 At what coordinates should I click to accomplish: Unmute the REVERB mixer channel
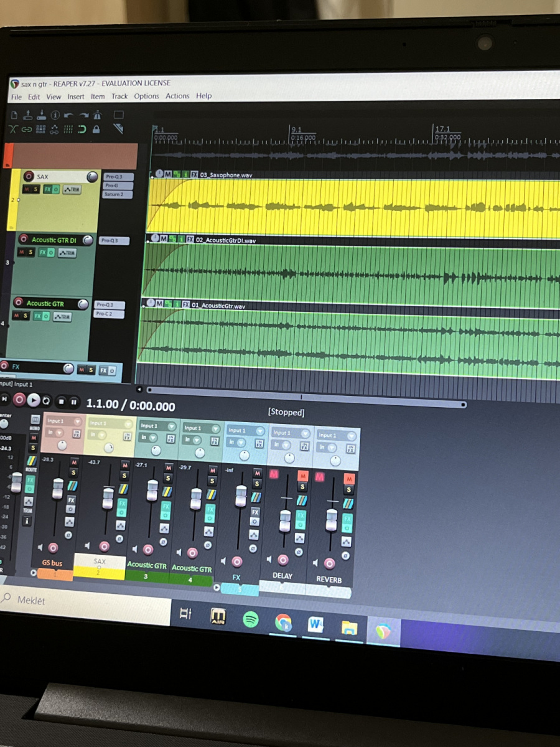[349, 479]
